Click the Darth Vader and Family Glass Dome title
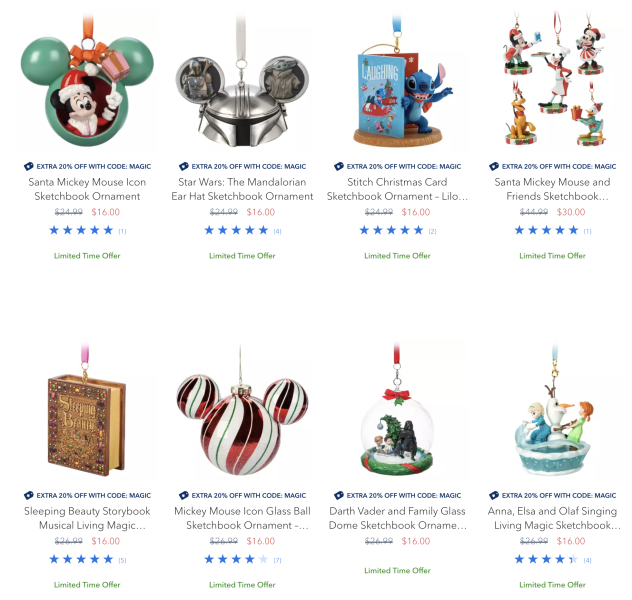632x600 pixels. [x=397, y=518]
